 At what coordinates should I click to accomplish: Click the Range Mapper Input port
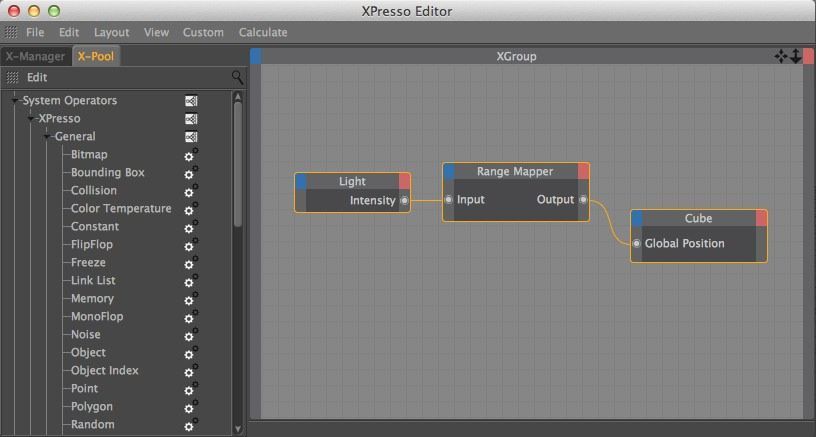tap(449, 199)
